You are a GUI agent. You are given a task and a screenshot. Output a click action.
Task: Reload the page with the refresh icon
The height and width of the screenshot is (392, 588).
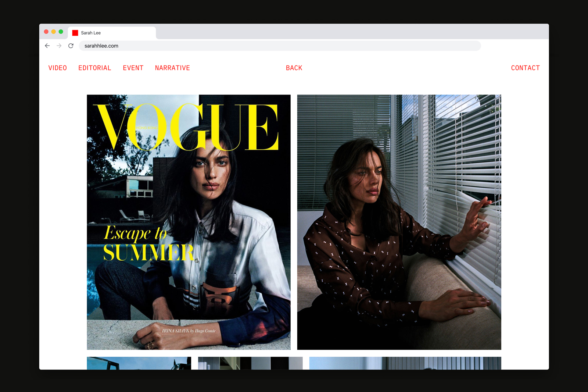pos(71,46)
